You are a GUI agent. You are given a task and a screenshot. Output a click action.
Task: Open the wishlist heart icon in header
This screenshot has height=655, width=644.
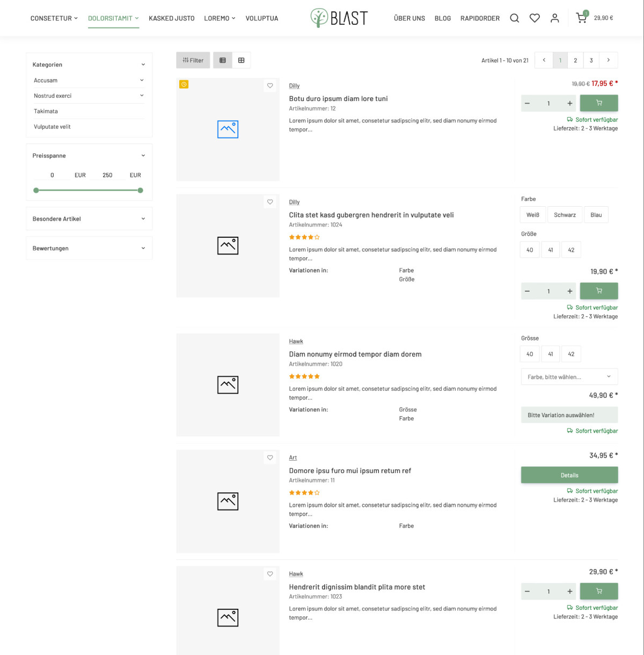(535, 18)
